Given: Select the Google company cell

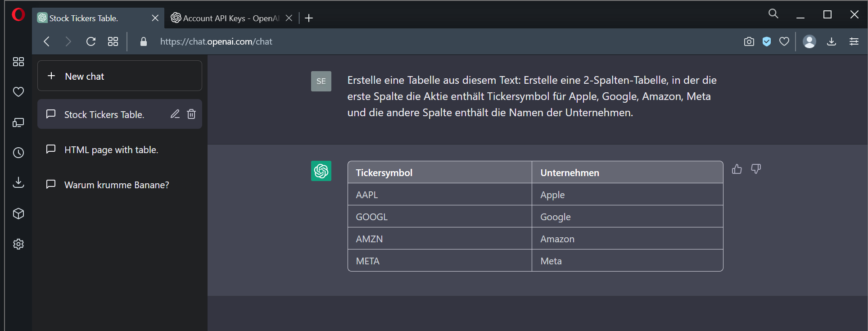Looking at the screenshot, I should click(x=628, y=217).
